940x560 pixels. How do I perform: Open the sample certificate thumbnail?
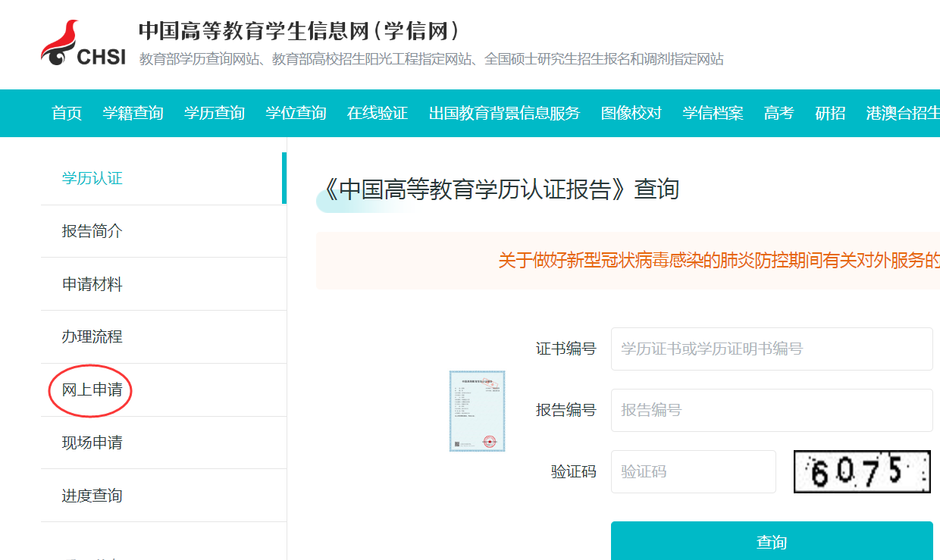(477, 410)
